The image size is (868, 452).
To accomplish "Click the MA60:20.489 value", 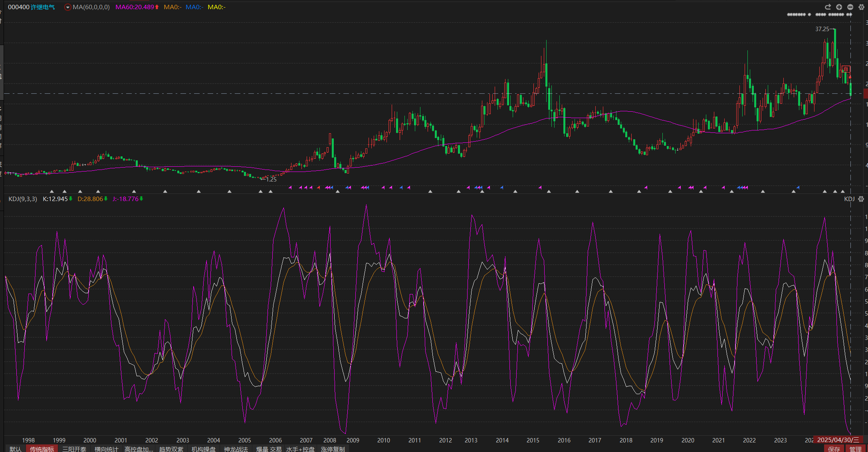I will click(x=135, y=7).
